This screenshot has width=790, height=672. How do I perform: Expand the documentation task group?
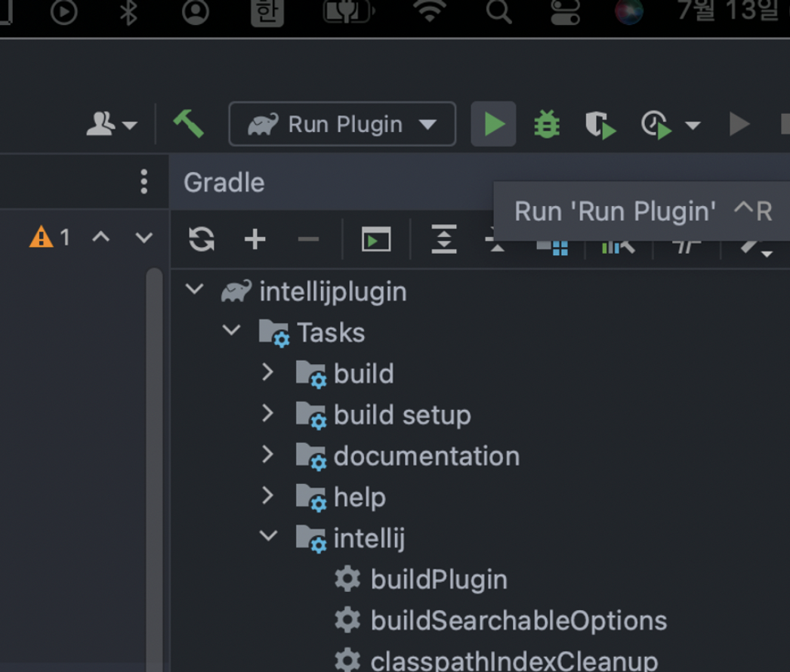click(267, 455)
